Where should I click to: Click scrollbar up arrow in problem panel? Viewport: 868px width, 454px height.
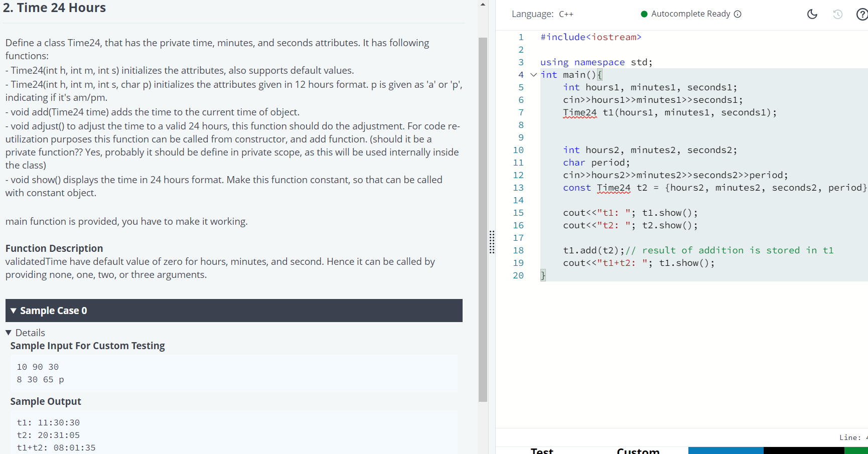pyautogui.click(x=483, y=5)
